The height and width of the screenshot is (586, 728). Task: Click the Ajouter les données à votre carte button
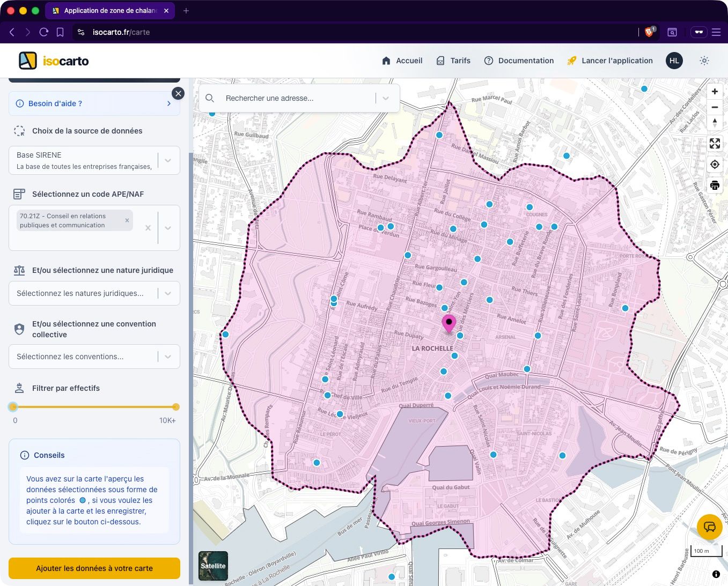(x=94, y=568)
